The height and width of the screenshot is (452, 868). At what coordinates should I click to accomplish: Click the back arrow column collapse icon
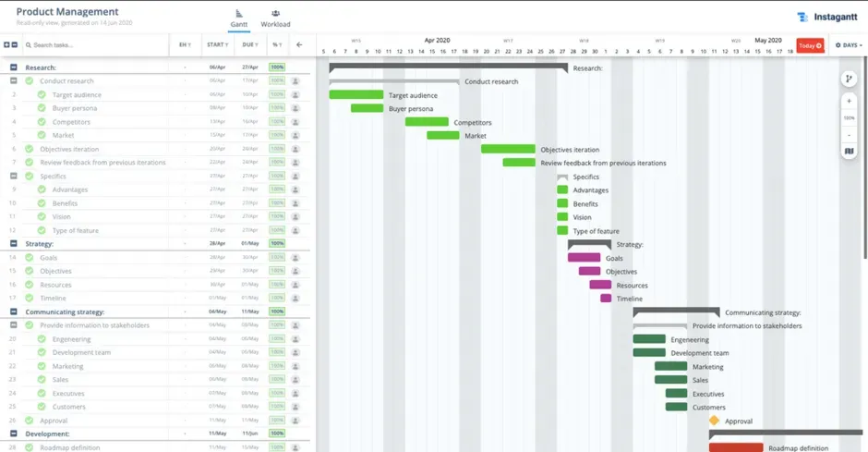299,45
